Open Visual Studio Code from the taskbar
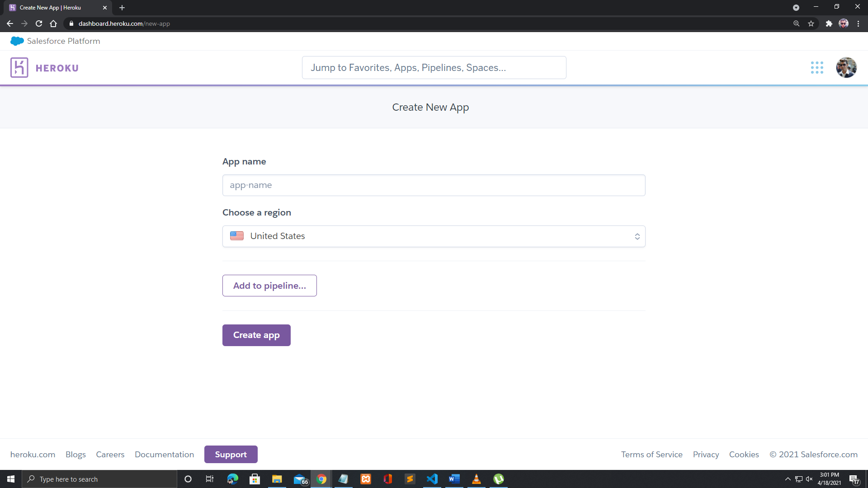Viewport: 868px width, 488px height. pyautogui.click(x=432, y=479)
